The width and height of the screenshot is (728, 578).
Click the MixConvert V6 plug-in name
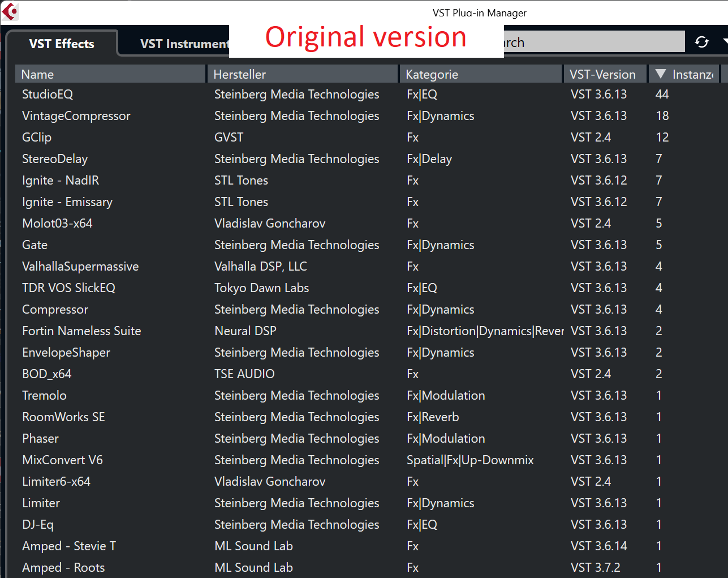[x=62, y=460]
